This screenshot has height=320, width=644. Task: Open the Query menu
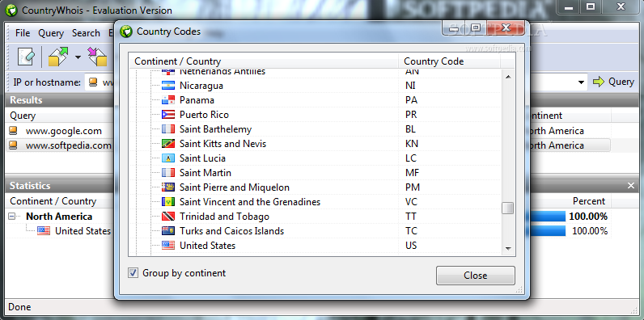[x=51, y=33]
